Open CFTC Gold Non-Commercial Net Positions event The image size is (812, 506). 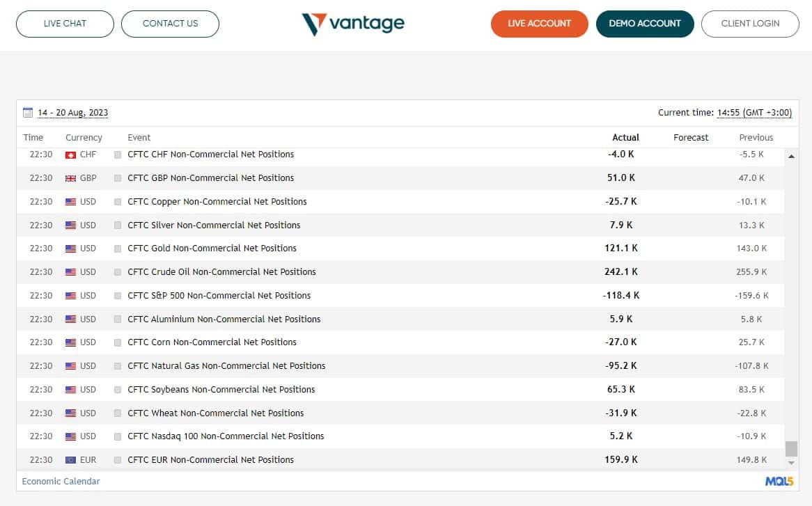[212, 248]
